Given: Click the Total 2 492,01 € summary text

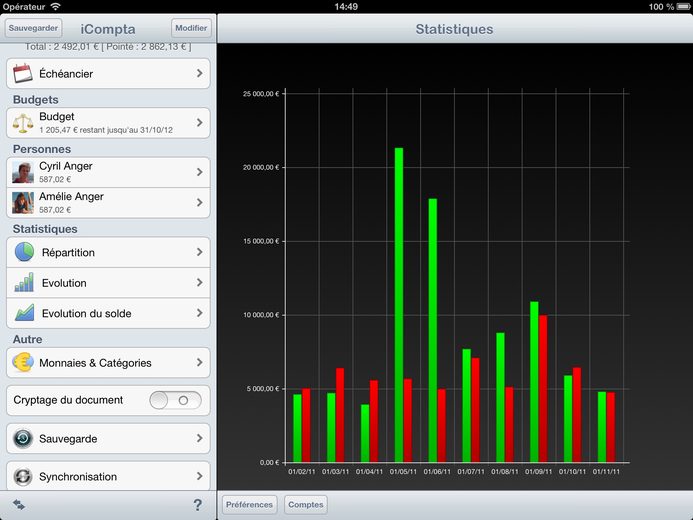Looking at the screenshot, I should [108, 47].
